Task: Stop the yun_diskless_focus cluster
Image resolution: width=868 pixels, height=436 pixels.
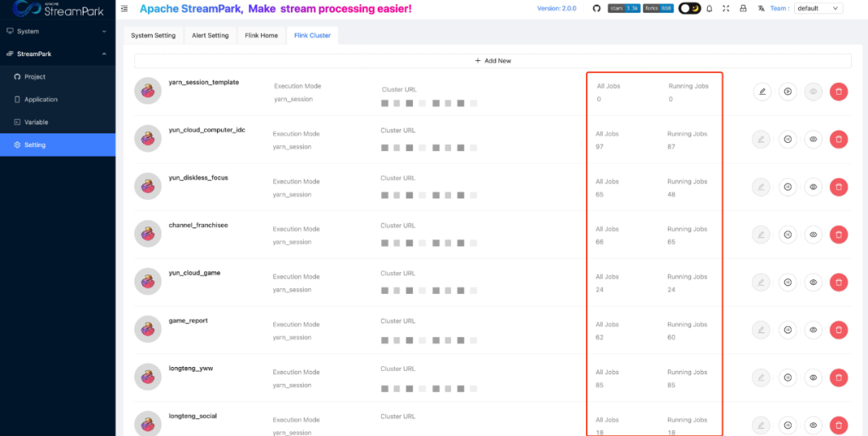Action: pos(788,187)
